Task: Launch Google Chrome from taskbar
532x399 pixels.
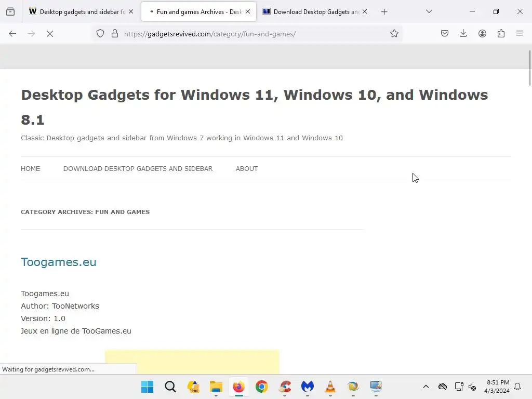Action: pyautogui.click(x=262, y=387)
